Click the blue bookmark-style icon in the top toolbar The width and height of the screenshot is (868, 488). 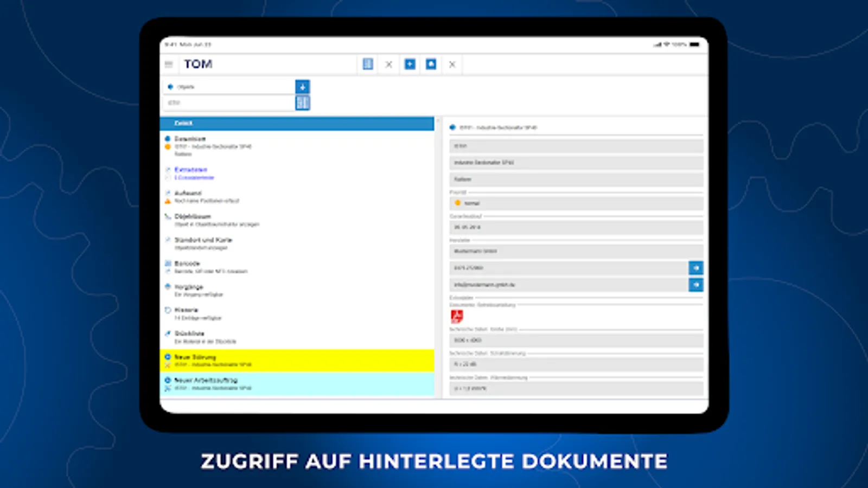pos(431,65)
